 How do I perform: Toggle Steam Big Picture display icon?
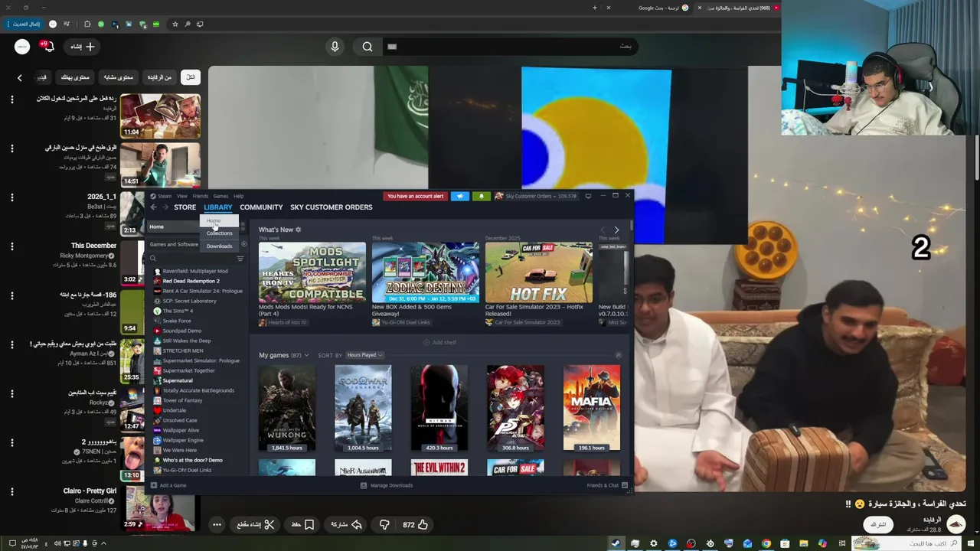tap(588, 196)
